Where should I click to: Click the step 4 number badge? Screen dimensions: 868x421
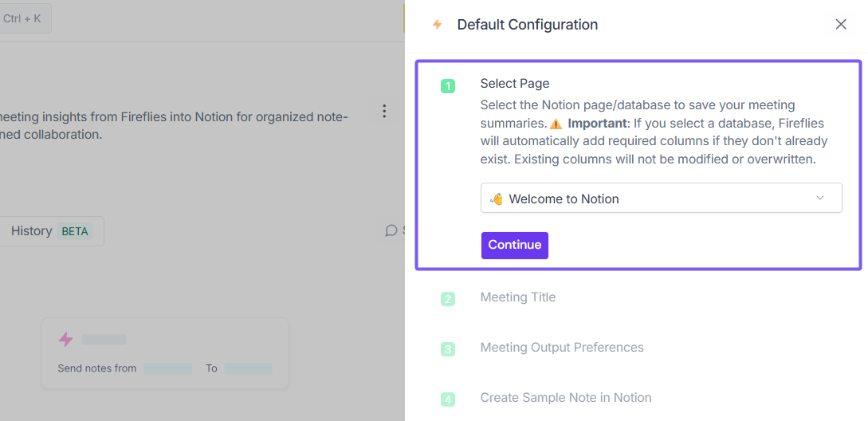[448, 399]
